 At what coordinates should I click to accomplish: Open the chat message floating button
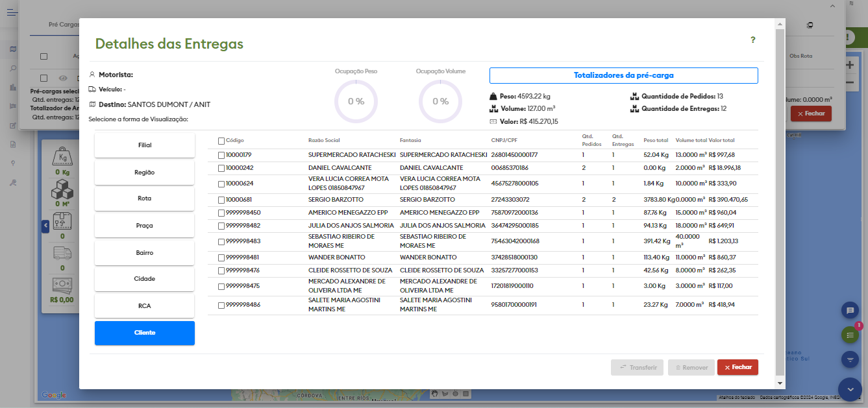(849, 311)
